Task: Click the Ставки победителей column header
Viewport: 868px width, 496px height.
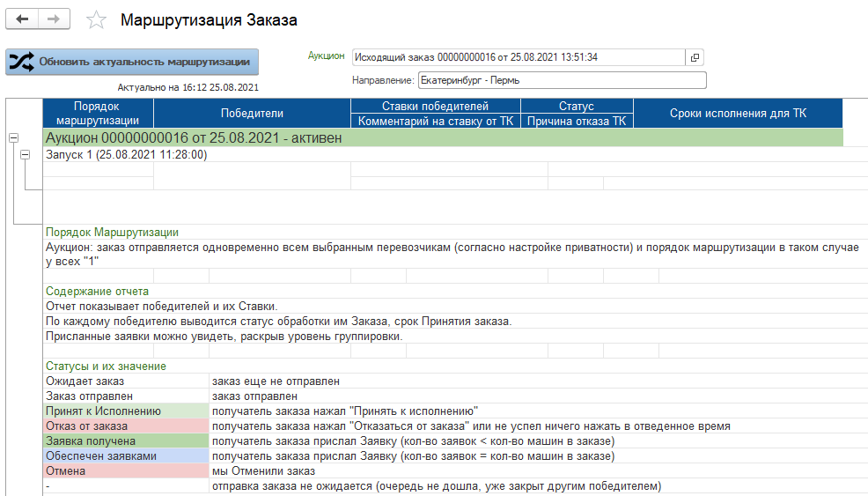Action: (436, 106)
